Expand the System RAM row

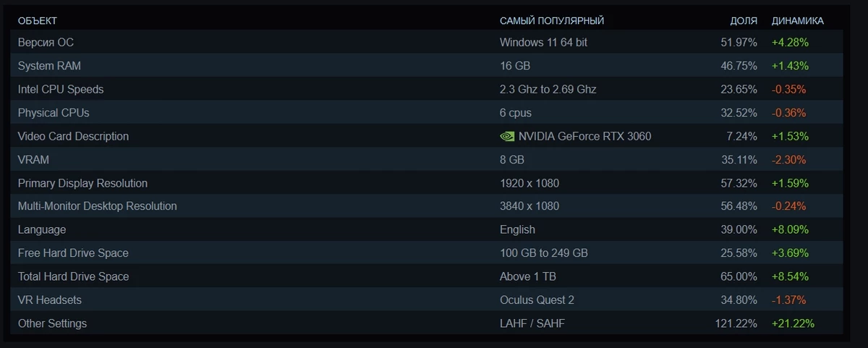[427, 66]
